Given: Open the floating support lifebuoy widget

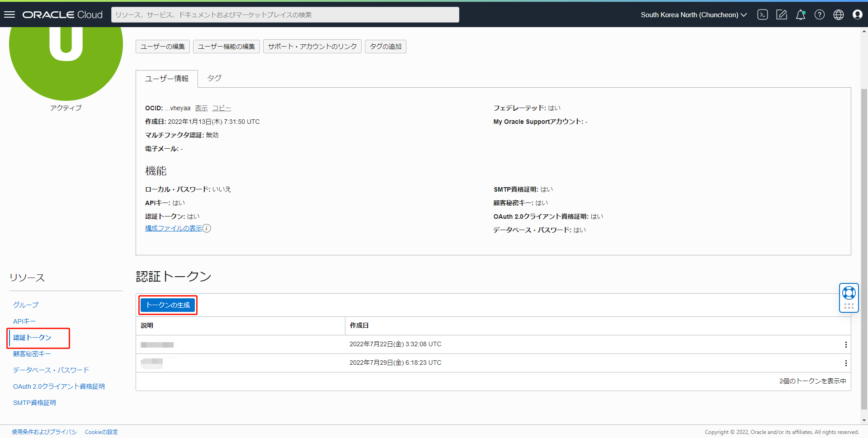Looking at the screenshot, I should point(849,293).
